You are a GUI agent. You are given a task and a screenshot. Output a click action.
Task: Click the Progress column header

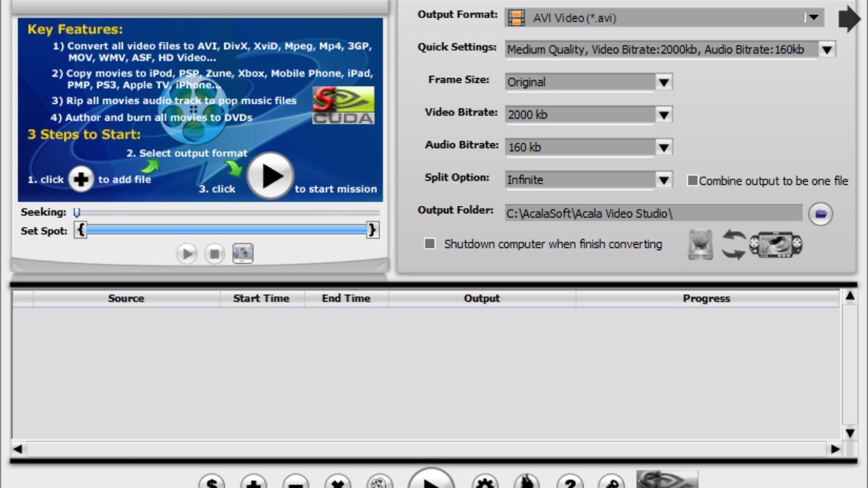(x=707, y=299)
